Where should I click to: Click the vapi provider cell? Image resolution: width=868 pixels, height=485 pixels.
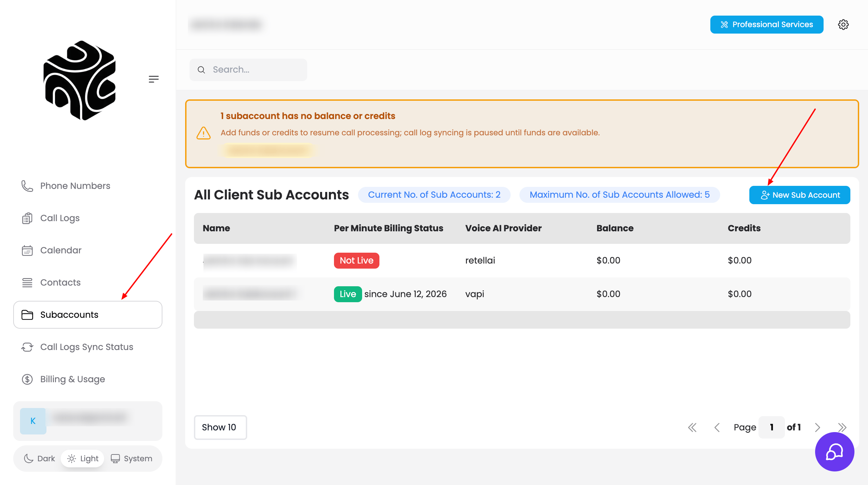click(475, 294)
